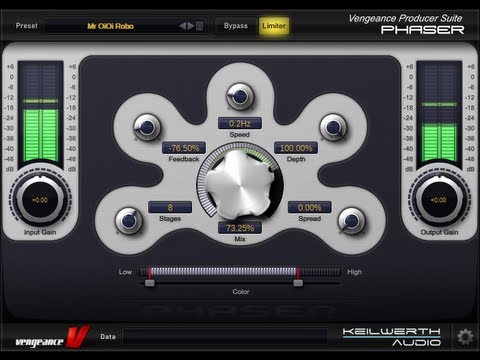Click the Data display field

[225, 337]
